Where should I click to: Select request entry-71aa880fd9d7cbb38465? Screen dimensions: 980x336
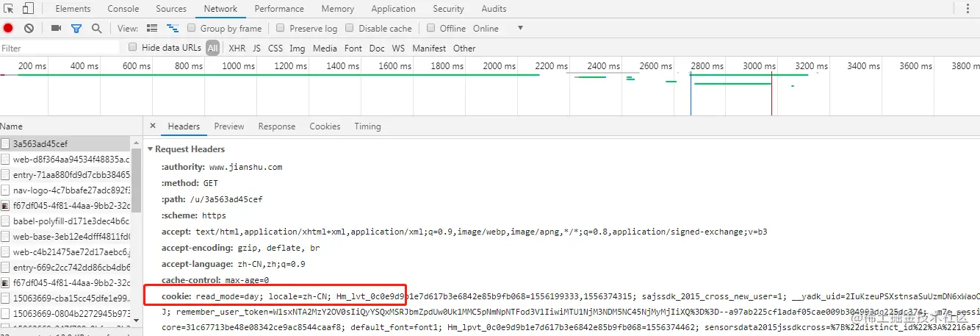[65, 175]
